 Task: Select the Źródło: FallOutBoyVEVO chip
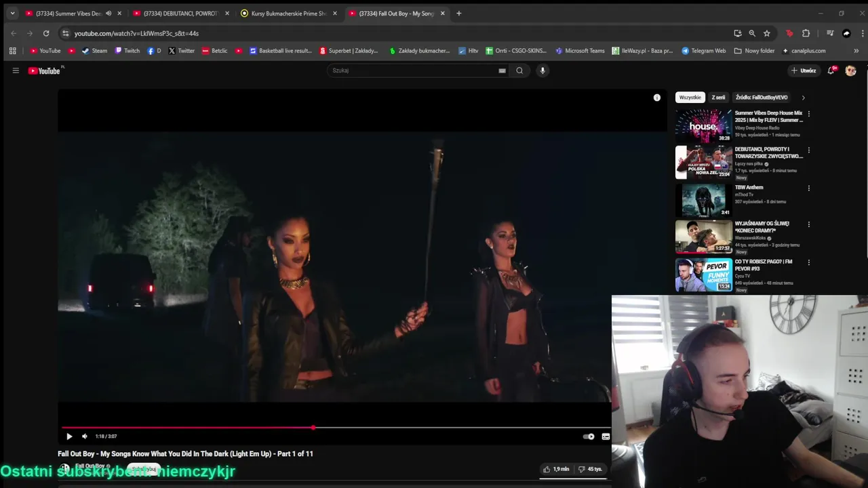(x=762, y=98)
